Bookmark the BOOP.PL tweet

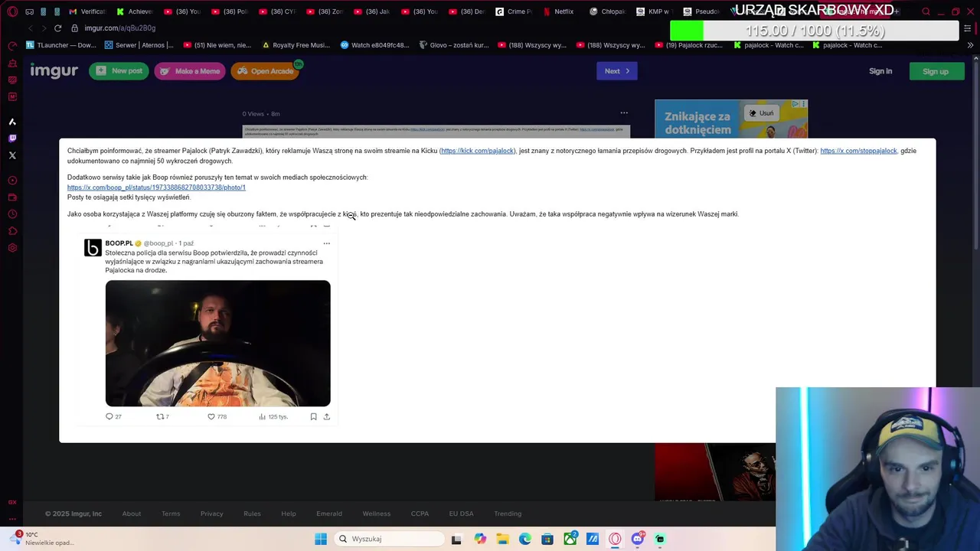(313, 416)
